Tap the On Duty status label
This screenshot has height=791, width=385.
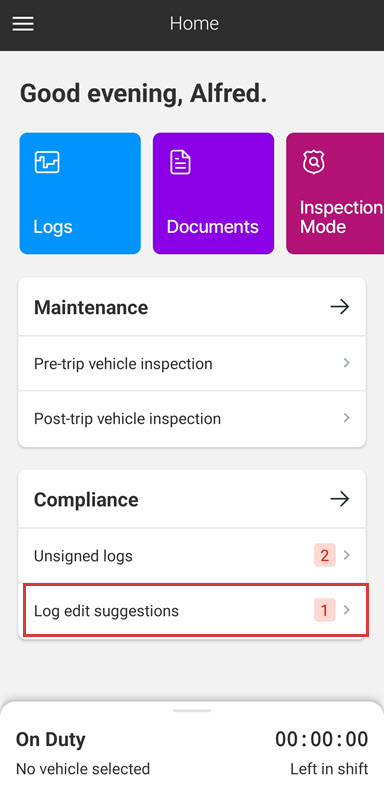pos(50,740)
